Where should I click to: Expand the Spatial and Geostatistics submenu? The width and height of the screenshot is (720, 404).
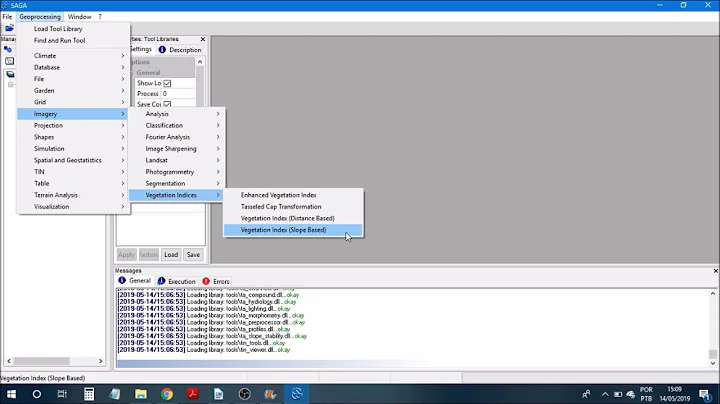pyautogui.click(x=73, y=160)
